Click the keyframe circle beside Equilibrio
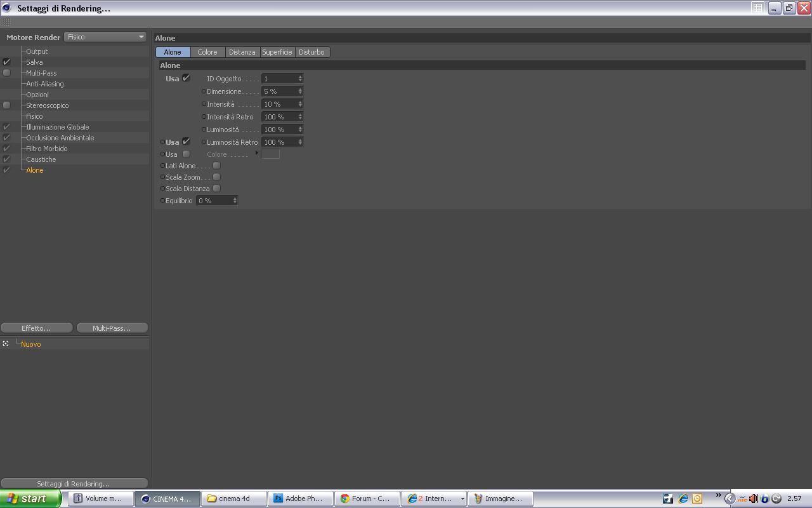The height and width of the screenshot is (508, 812). [162, 201]
